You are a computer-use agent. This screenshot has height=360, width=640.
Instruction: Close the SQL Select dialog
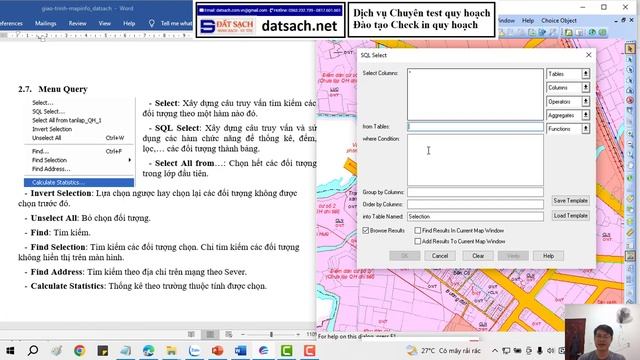pyautogui.click(x=589, y=55)
